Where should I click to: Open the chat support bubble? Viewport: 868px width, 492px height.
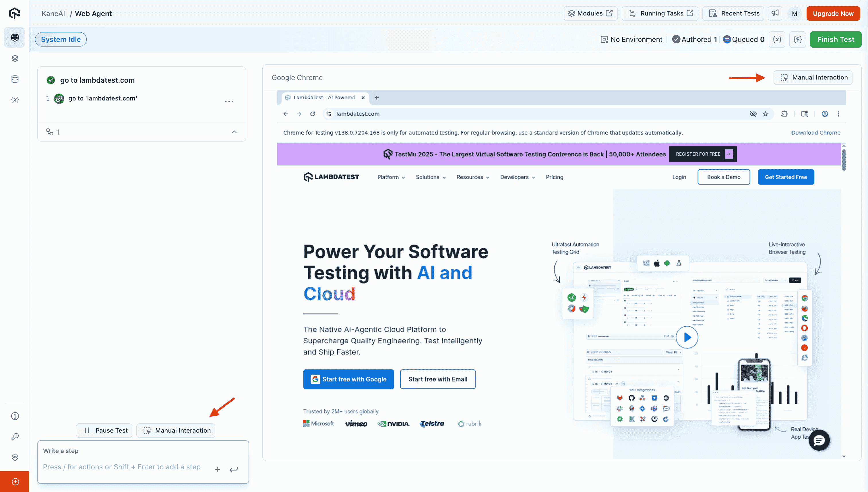pyautogui.click(x=819, y=440)
